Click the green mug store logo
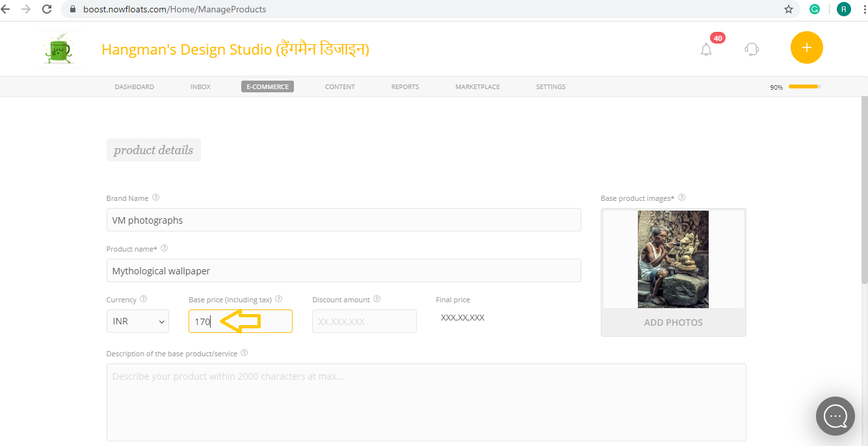Viewport: 868px width, 446px height. tap(59, 49)
